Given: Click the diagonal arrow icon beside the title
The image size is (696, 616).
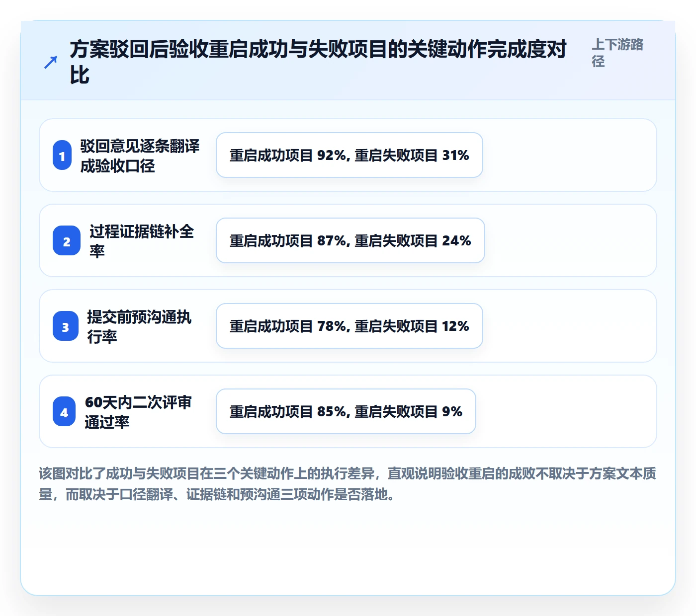Looking at the screenshot, I should point(51,62).
